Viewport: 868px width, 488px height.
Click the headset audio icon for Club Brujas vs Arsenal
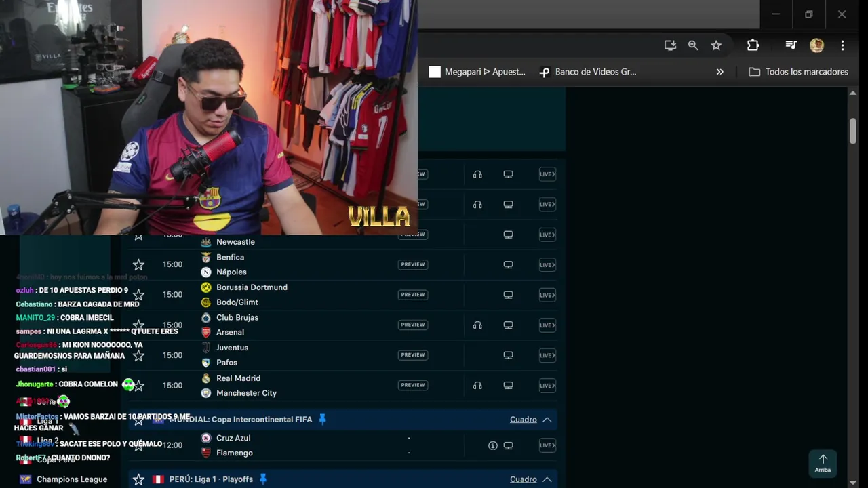[x=477, y=325]
